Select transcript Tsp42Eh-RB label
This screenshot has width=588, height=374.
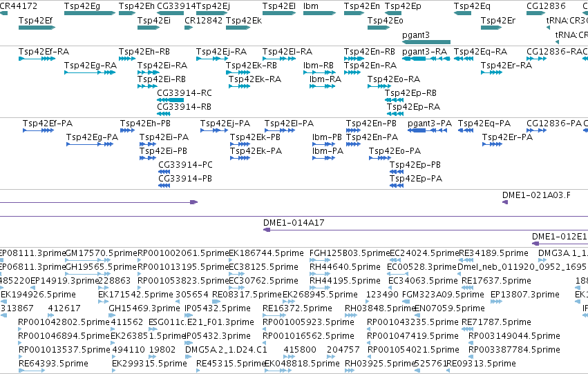(144, 51)
